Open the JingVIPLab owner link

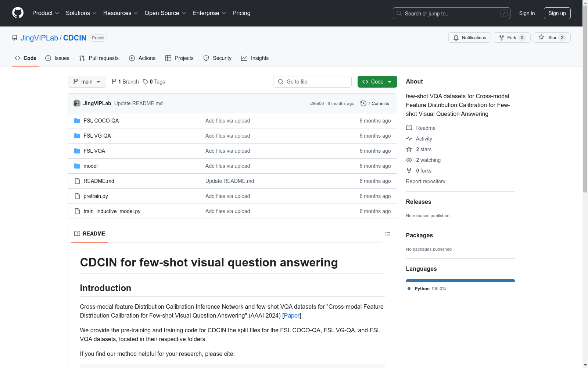pos(39,38)
